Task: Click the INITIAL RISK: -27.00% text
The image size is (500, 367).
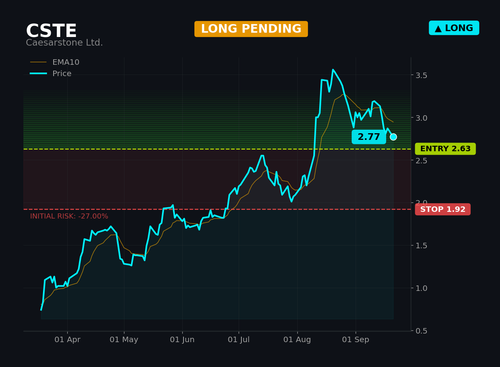Action: pos(69,216)
